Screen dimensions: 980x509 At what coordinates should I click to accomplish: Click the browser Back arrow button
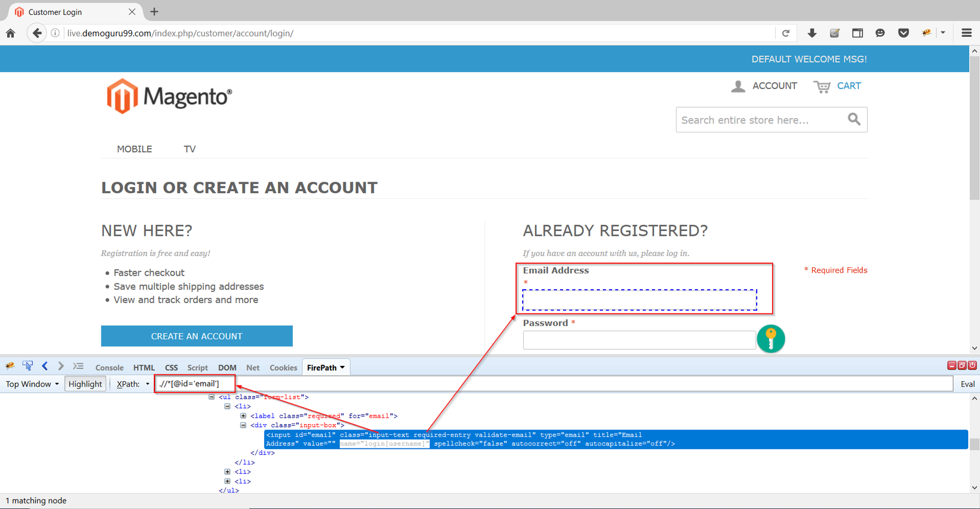click(37, 33)
